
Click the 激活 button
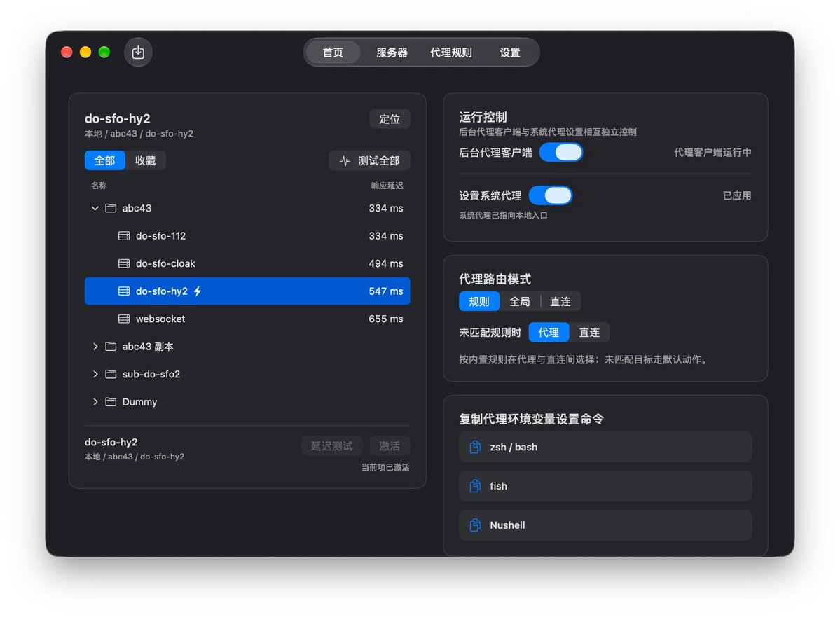tap(390, 446)
